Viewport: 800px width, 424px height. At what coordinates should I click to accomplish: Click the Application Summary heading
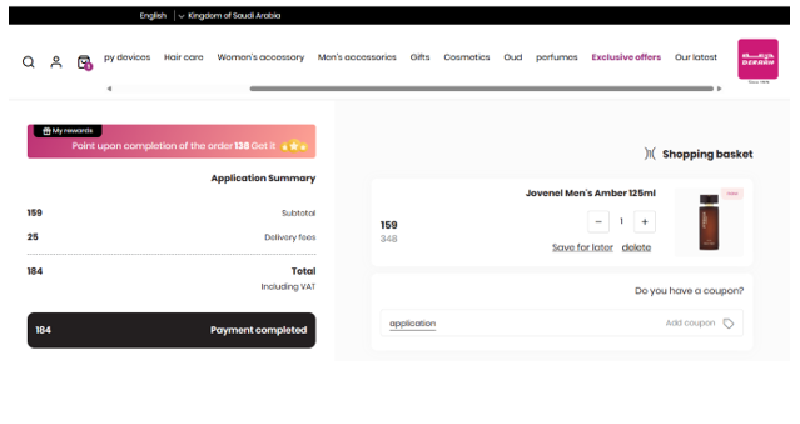[x=263, y=178]
